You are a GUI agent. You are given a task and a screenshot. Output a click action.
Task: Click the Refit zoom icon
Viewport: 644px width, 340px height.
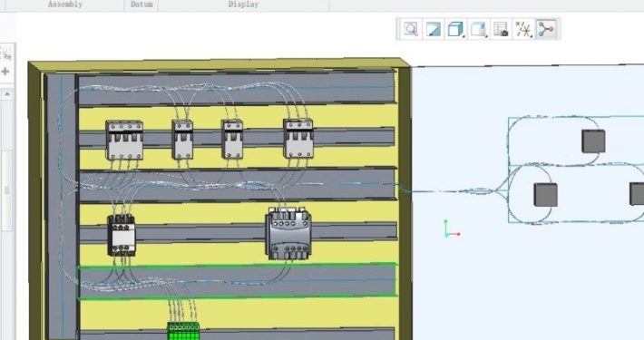(x=410, y=29)
